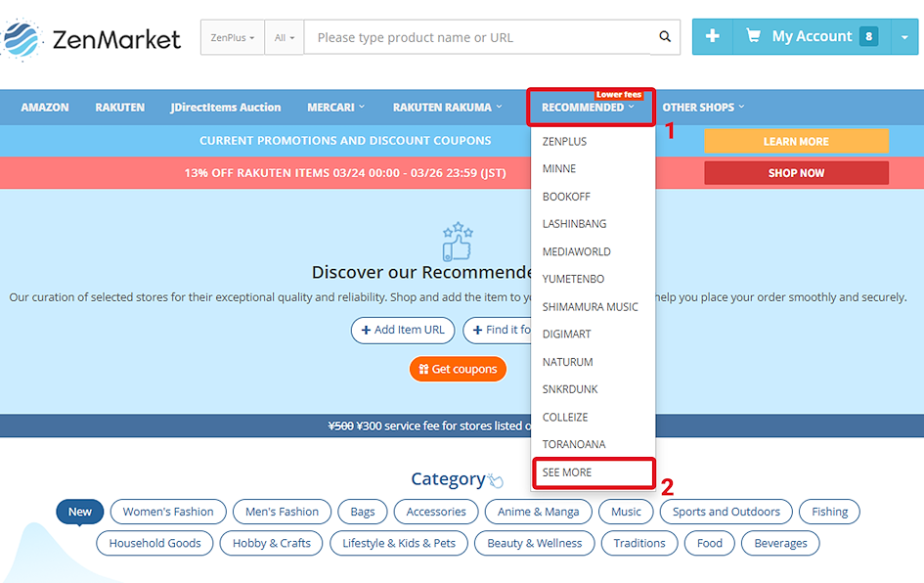This screenshot has width=924, height=583.
Task: Select Sports and Outdoors category
Action: [726, 512]
